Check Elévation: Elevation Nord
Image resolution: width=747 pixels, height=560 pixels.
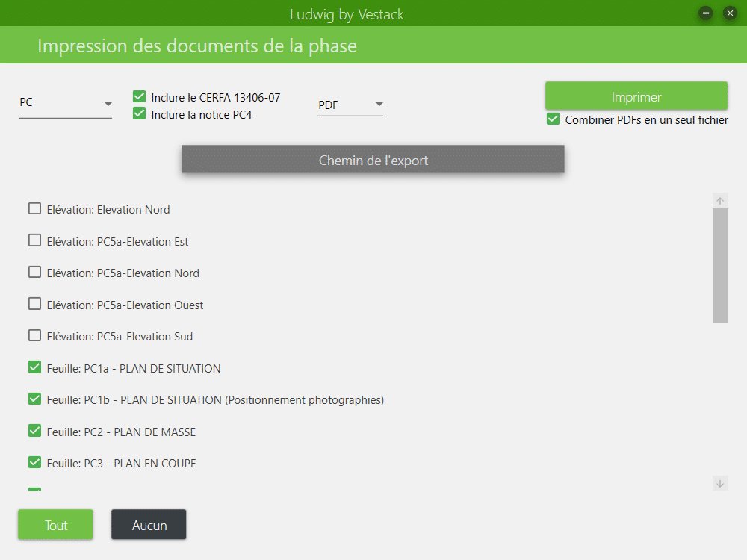(34, 208)
